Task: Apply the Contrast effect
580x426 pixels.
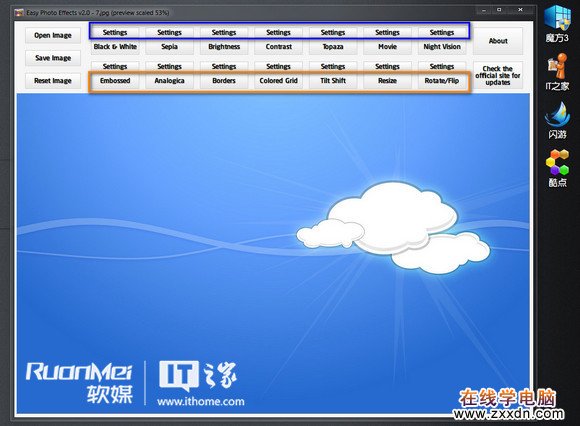Action: pos(279,47)
